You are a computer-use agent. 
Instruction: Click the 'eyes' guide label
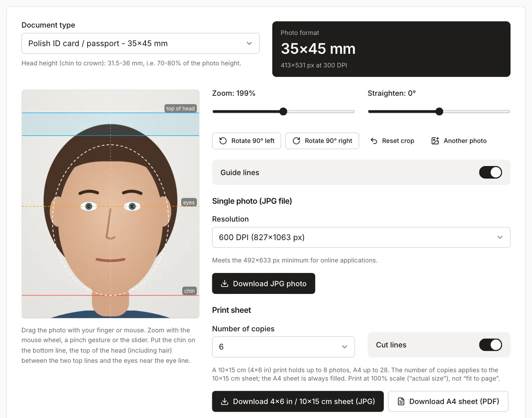(x=189, y=202)
